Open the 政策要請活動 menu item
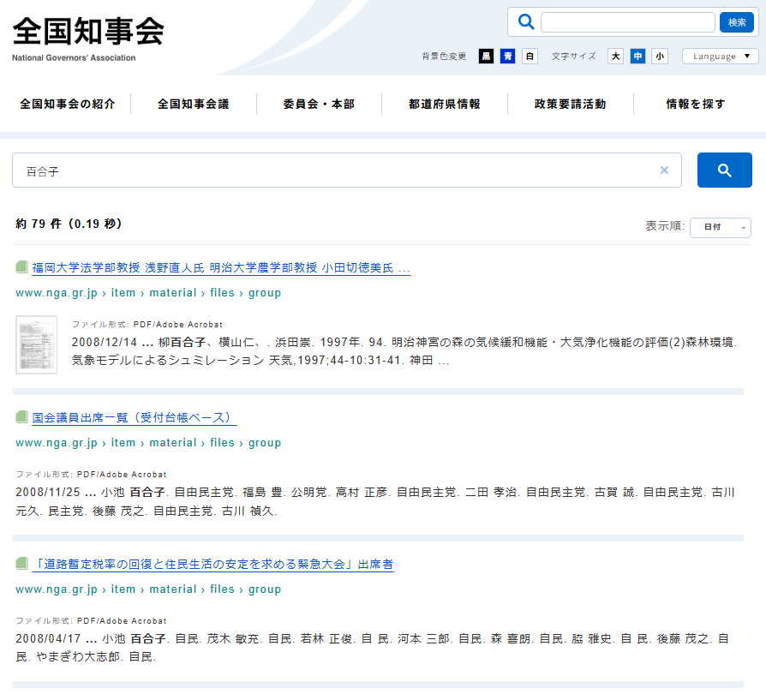The height and width of the screenshot is (700, 766). point(570,104)
